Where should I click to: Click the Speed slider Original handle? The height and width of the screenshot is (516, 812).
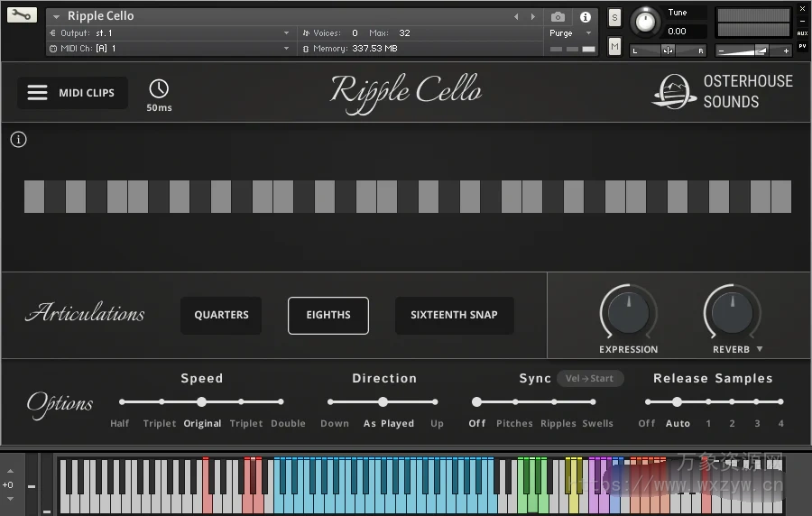click(201, 401)
